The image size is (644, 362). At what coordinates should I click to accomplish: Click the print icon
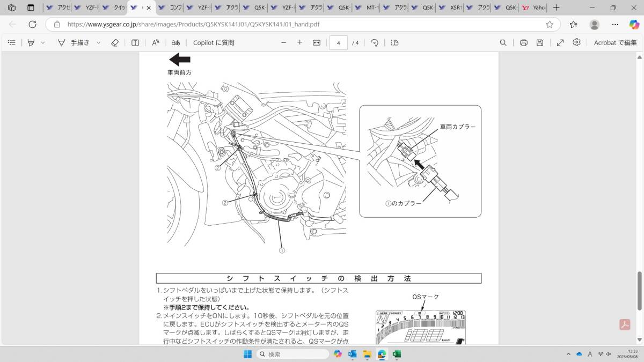tap(524, 42)
